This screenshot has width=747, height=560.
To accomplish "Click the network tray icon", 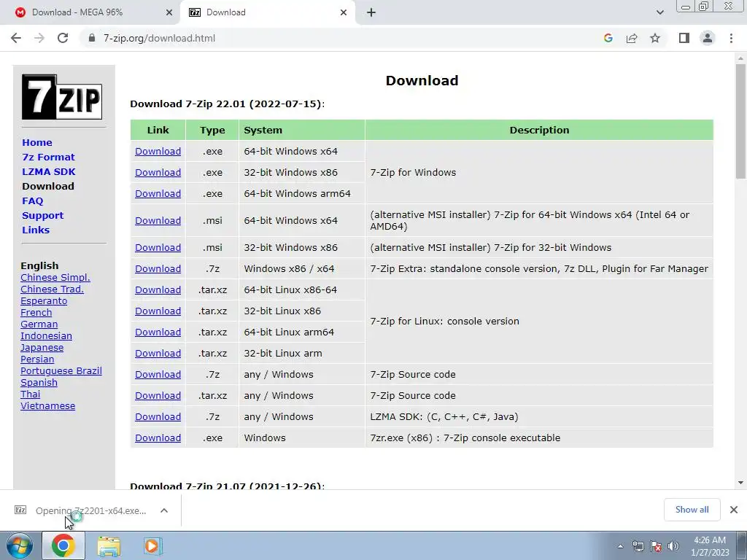I will click(638, 546).
